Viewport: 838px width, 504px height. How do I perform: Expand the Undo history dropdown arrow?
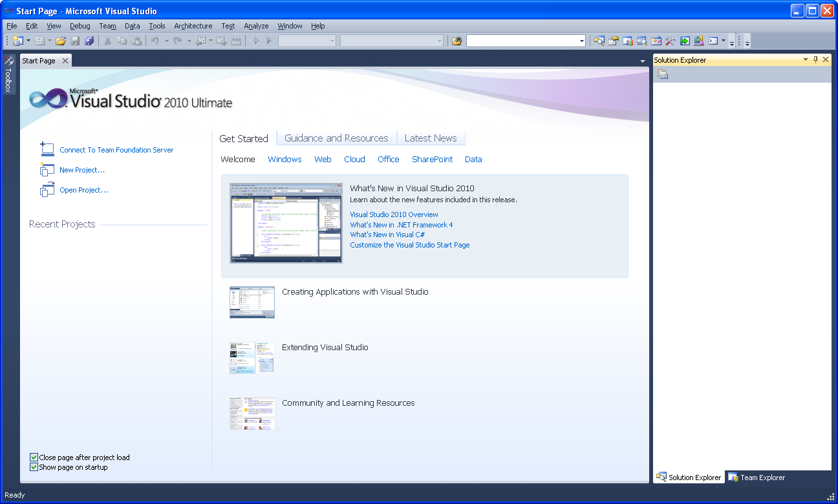pyautogui.click(x=166, y=41)
